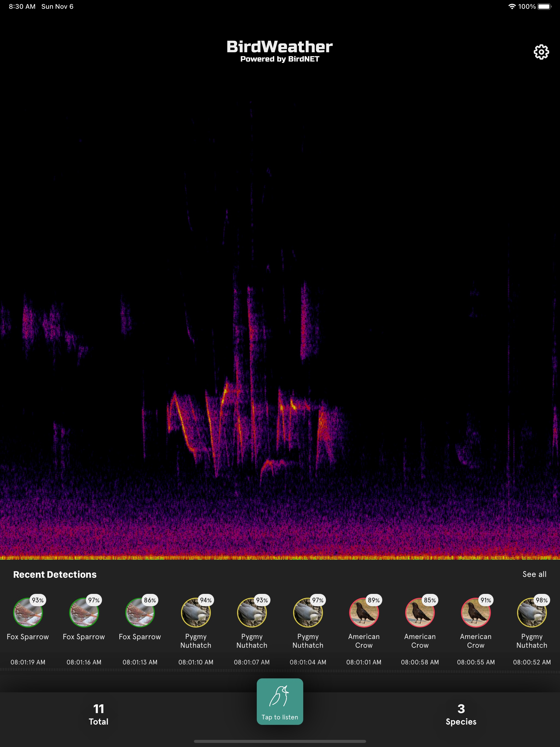Click the BirdWeather logo title
Viewport: 560px width, 747px height.
tap(280, 47)
